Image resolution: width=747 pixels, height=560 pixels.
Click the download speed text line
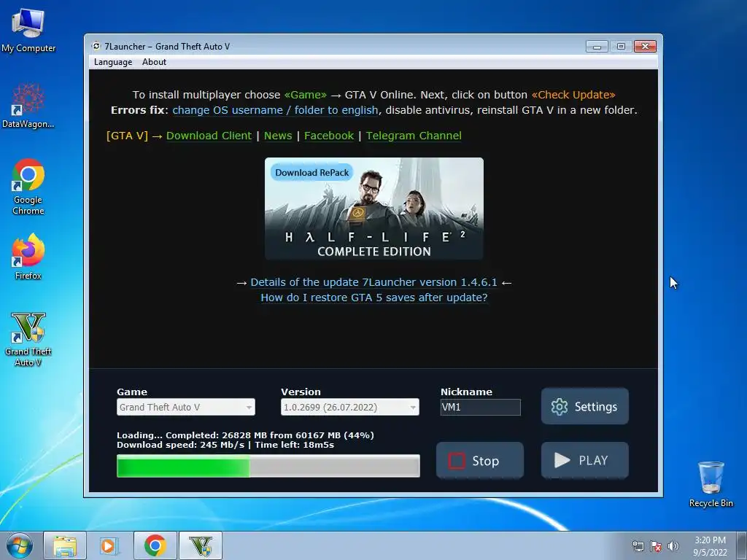point(225,445)
